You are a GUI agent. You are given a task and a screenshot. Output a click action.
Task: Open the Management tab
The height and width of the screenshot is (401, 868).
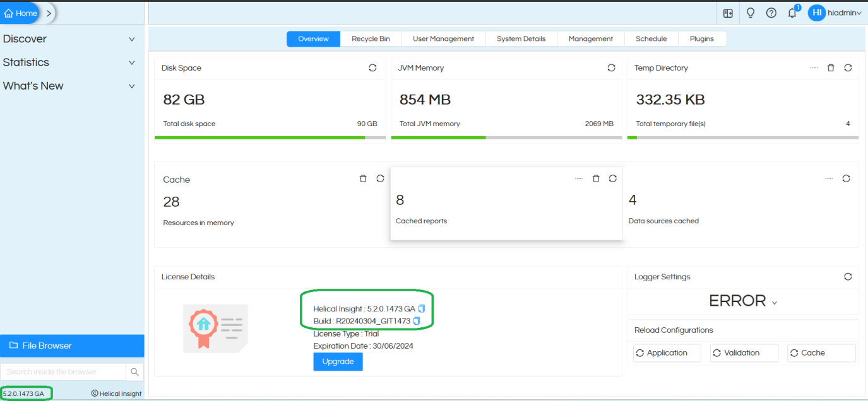[590, 39]
